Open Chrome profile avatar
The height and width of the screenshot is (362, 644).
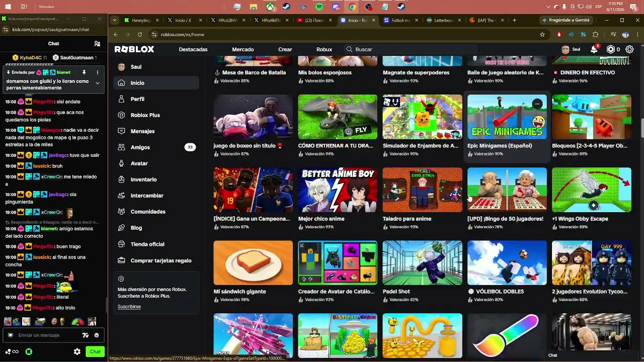[625, 35]
